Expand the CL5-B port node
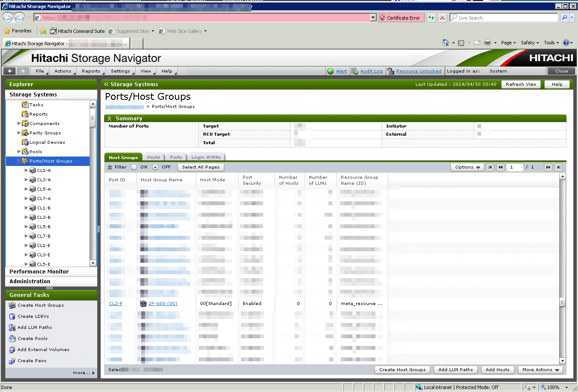 click(x=26, y=226)
